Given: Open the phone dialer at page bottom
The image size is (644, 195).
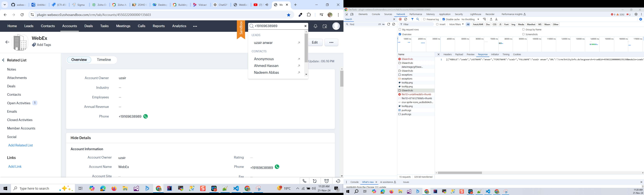Looking at the screenshot, I should coord(304,181).
